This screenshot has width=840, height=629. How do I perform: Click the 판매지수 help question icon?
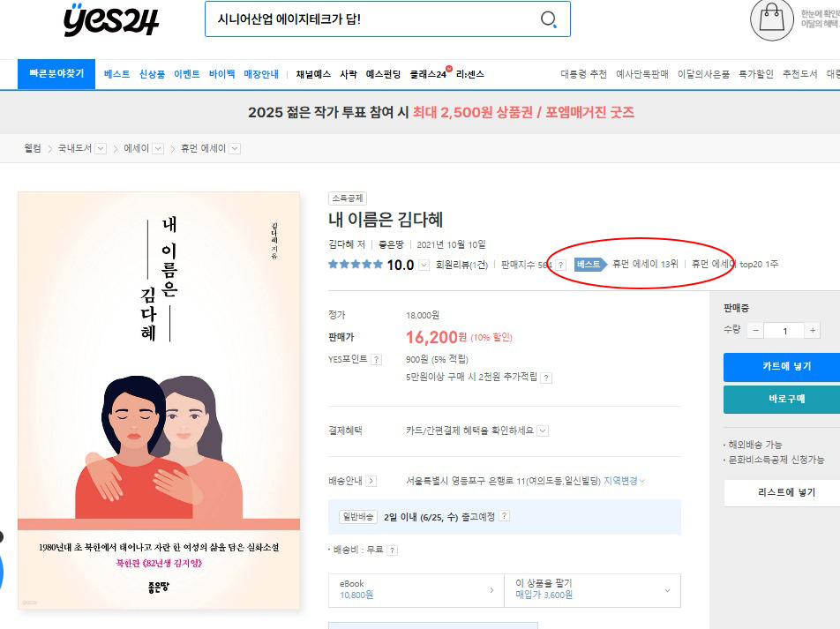tap(560, 266)
